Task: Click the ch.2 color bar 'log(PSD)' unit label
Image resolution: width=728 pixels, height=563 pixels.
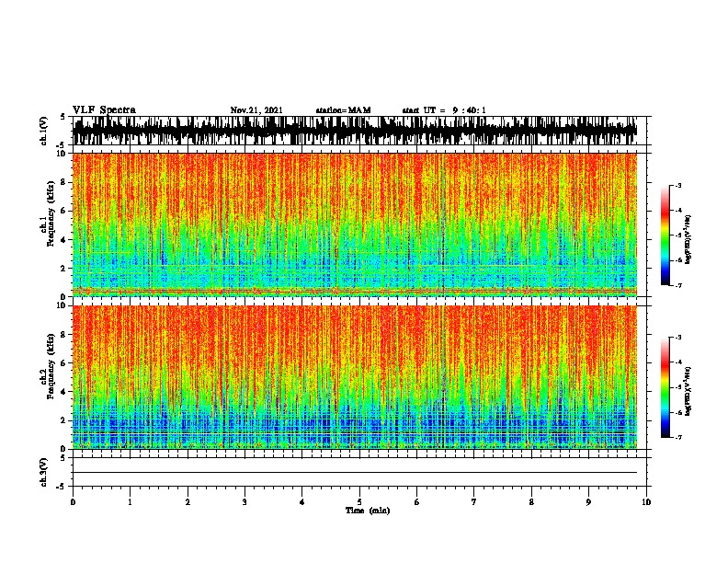Action: 688,391
